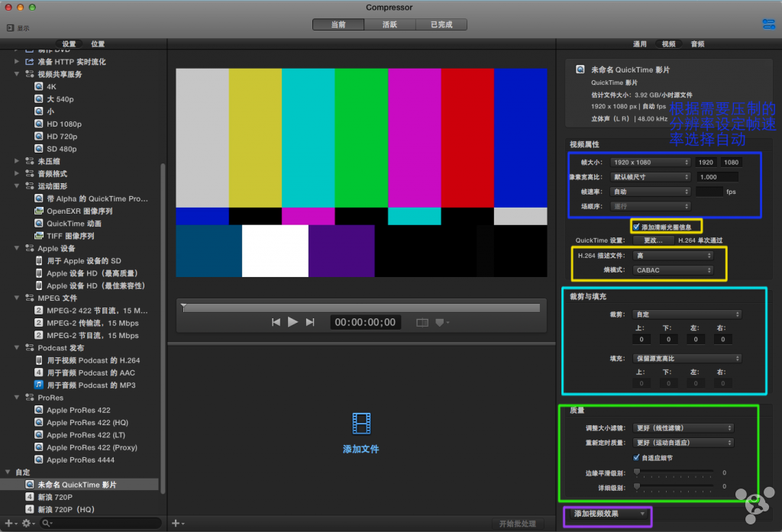Switch to the 音频 inspector tab
This screenshot has height=532, width=782.
click(x=697, y=44)
